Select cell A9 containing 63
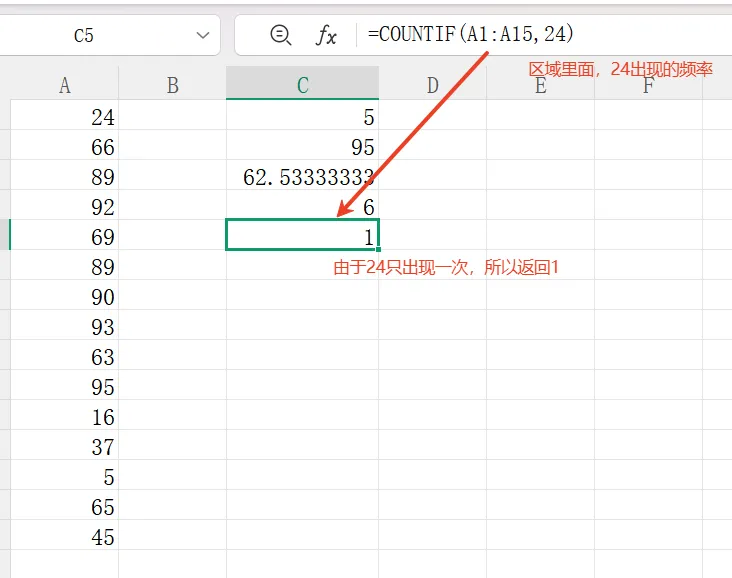The height and width of the screenshot is (578, 732). [x=64, y=354]
